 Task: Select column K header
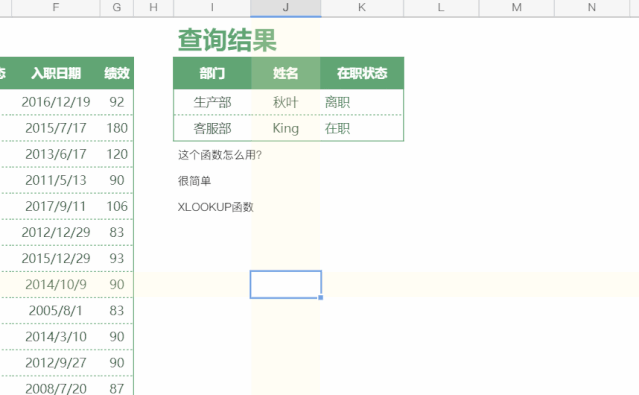tap(362, 8)
